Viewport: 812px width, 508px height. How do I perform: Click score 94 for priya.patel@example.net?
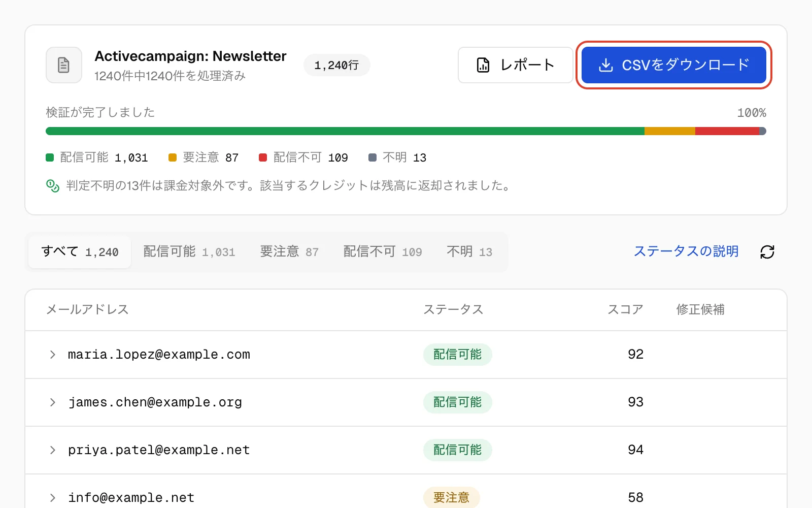(x=635, y=450)
